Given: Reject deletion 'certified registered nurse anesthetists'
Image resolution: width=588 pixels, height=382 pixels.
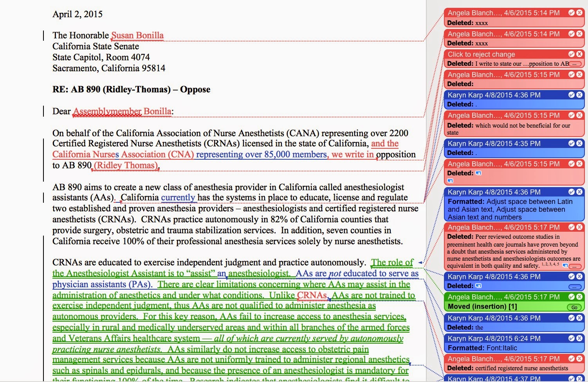Looking at the screenshot, I should [579, 359].
